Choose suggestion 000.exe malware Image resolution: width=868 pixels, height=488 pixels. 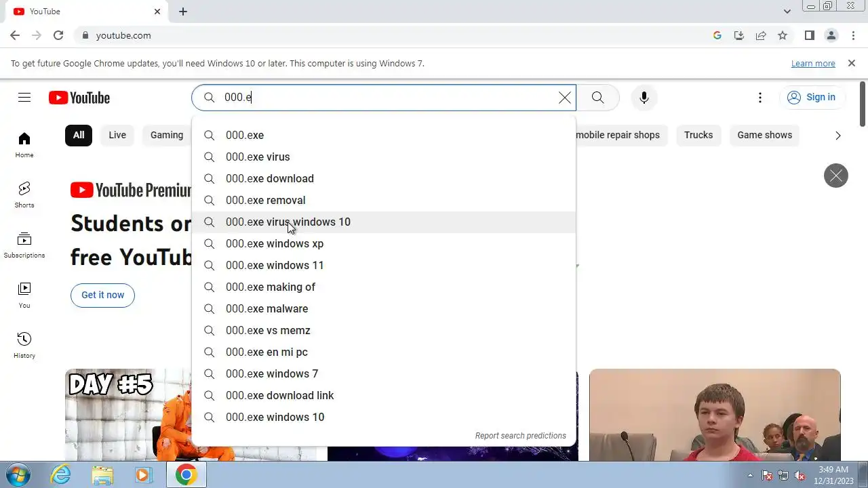point(384,308)
